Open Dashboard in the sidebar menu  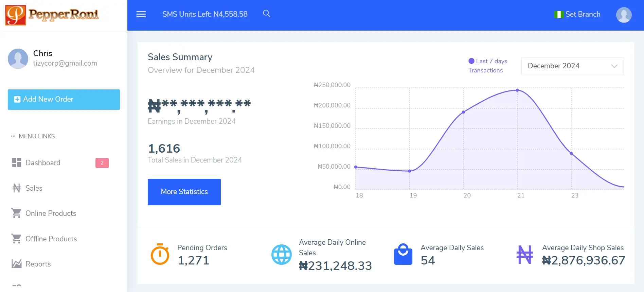click(43, 163)
